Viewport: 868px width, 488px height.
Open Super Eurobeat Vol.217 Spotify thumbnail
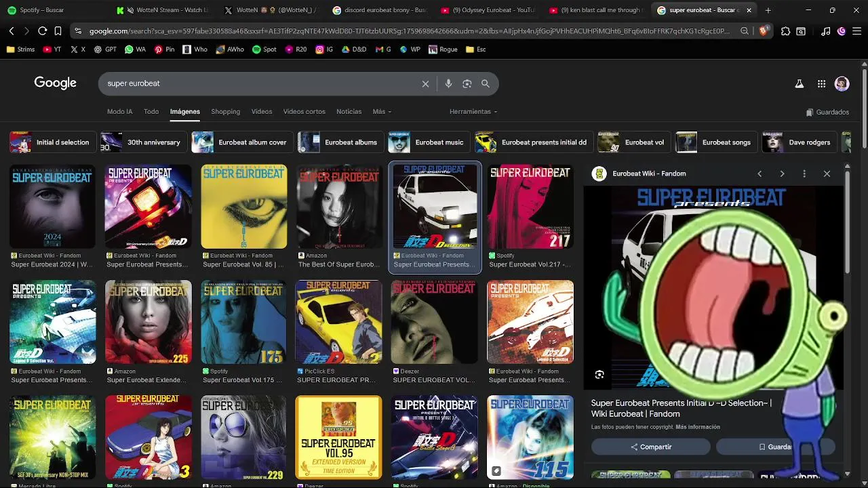point(530,207)
